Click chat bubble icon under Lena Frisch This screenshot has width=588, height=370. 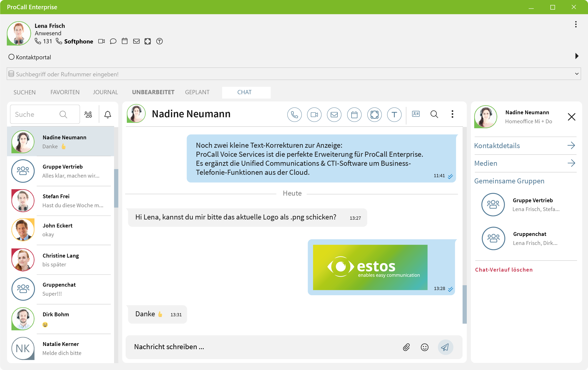[113, 41]
